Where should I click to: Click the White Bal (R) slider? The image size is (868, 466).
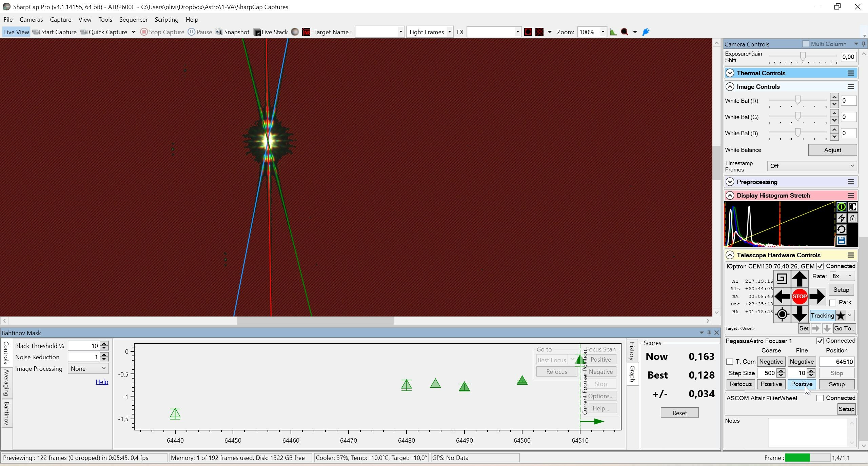click(798, 100)
